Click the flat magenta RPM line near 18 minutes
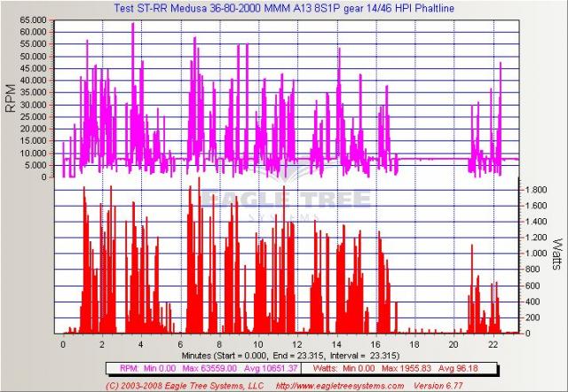Screen dimensions: 568x392 point(414,159)
